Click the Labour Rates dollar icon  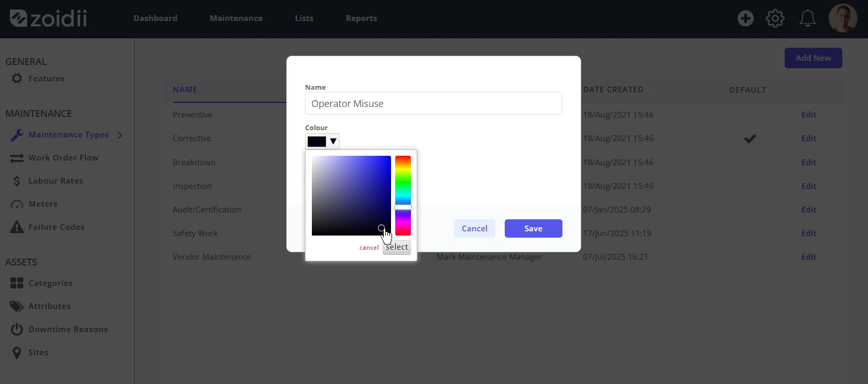point(17,180)
